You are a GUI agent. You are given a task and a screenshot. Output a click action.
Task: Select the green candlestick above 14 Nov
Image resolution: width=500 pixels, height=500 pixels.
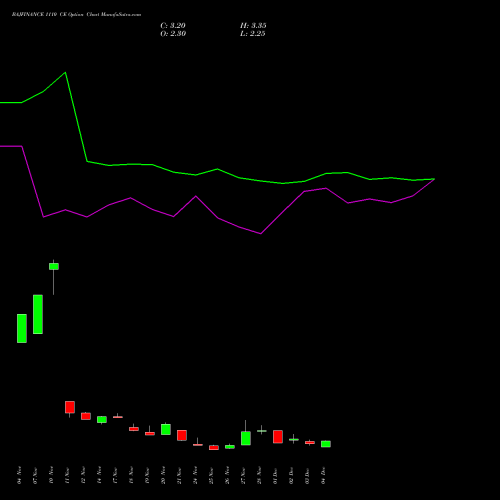[x=102, y=419]
